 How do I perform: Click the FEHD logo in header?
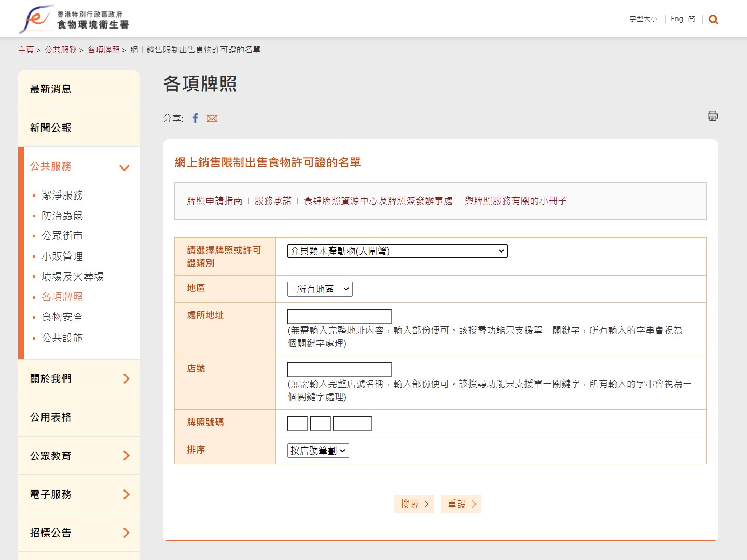tap(74, 19)
